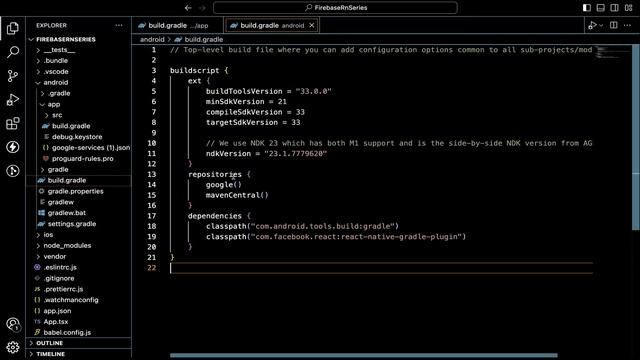The height and width of the screenshot is (360, 640).
Task: Open settings.gradle file
Action: click(78, 224)
